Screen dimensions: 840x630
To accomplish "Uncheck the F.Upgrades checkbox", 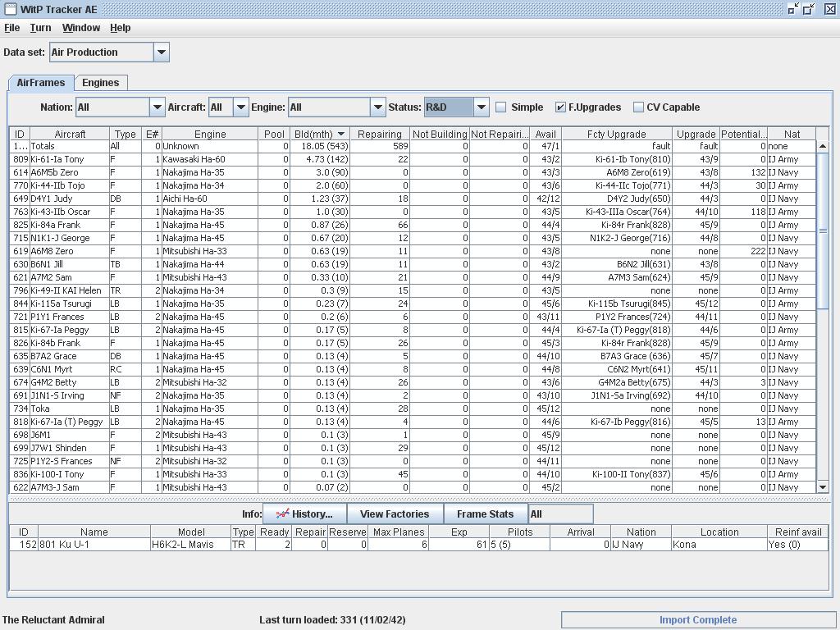I will point(560,107).
